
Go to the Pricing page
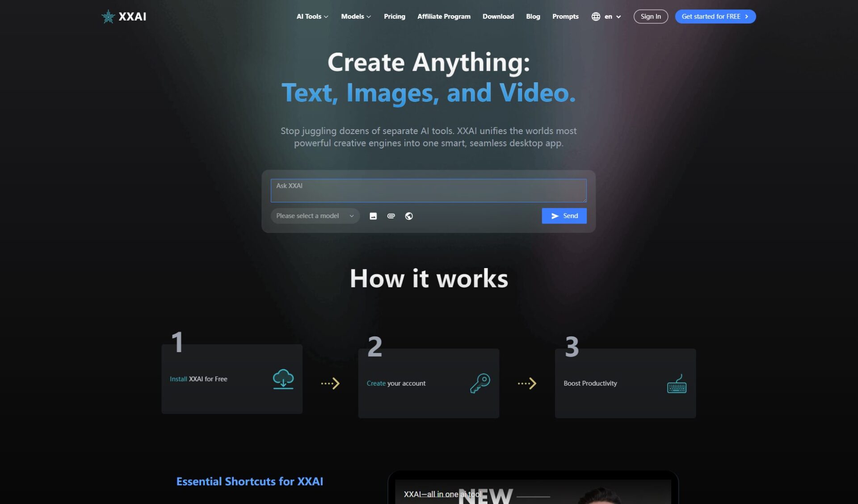[x=394, y=17]
